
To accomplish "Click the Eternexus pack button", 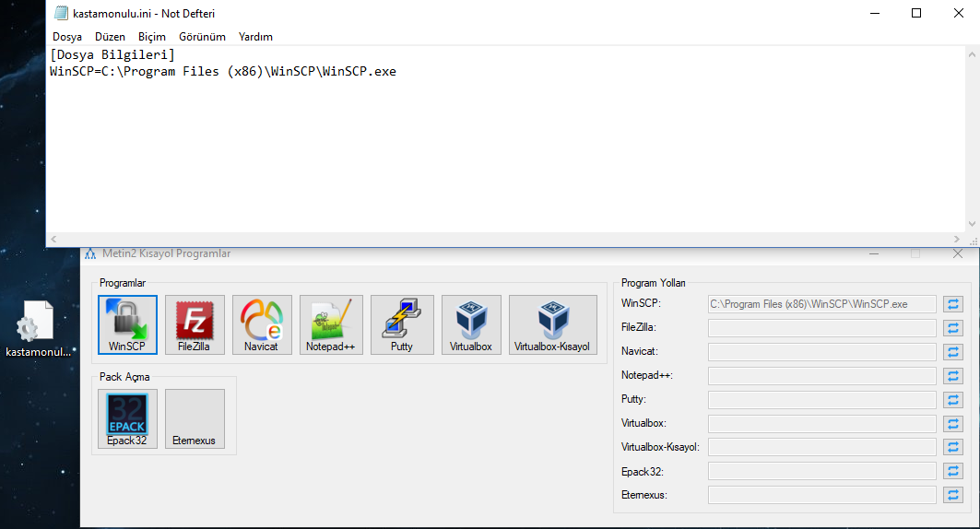I will tap(195, 418).
